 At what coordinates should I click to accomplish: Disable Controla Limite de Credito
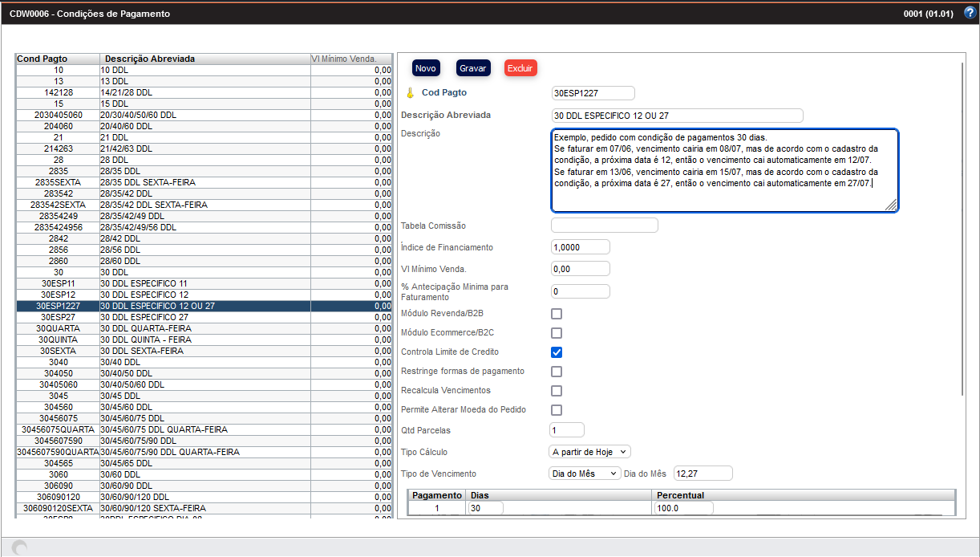[556, 352]
